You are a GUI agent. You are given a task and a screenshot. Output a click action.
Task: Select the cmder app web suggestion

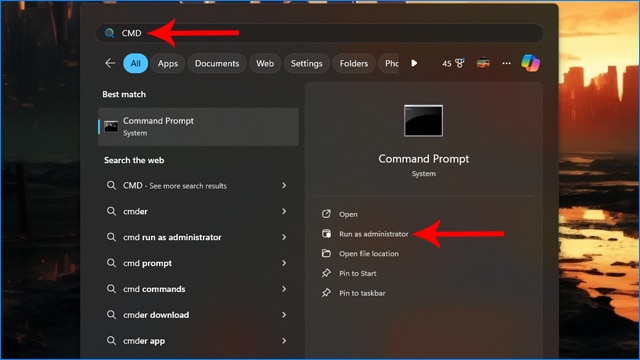point(198,341)
